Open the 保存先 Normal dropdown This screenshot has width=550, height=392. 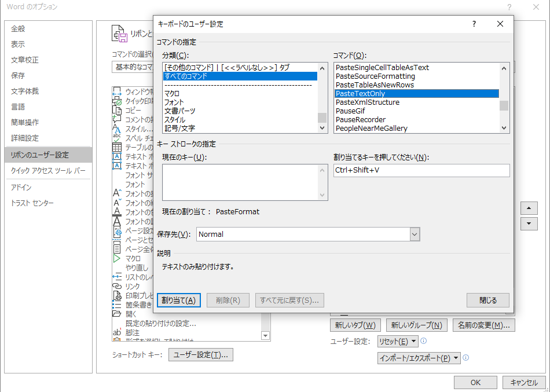415,235
